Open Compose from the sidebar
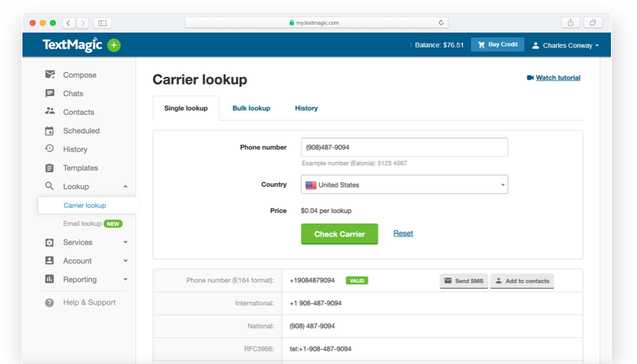This screenshot has width=637, height=364. tap(80, 75)
